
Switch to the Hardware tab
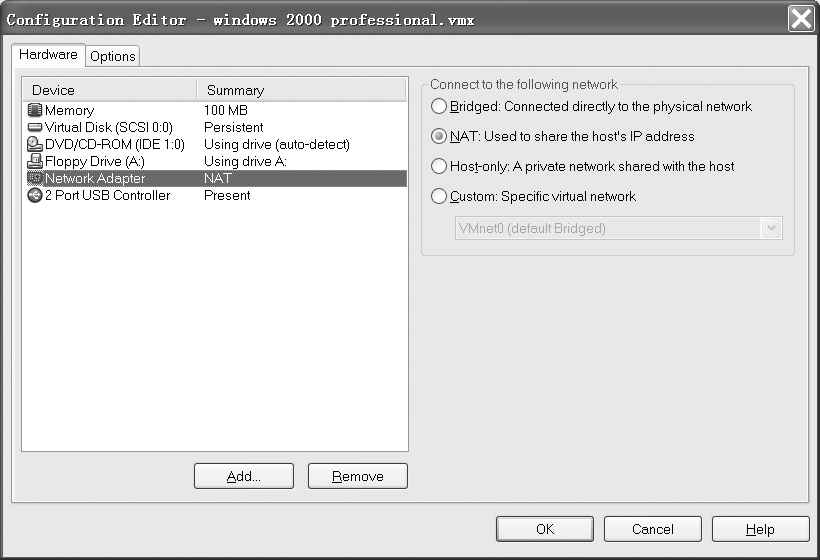(x=48, y=55)
